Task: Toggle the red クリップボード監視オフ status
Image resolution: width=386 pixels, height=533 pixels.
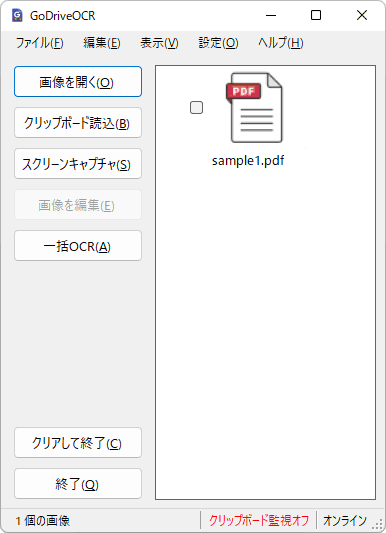Action: pos(259,520)
